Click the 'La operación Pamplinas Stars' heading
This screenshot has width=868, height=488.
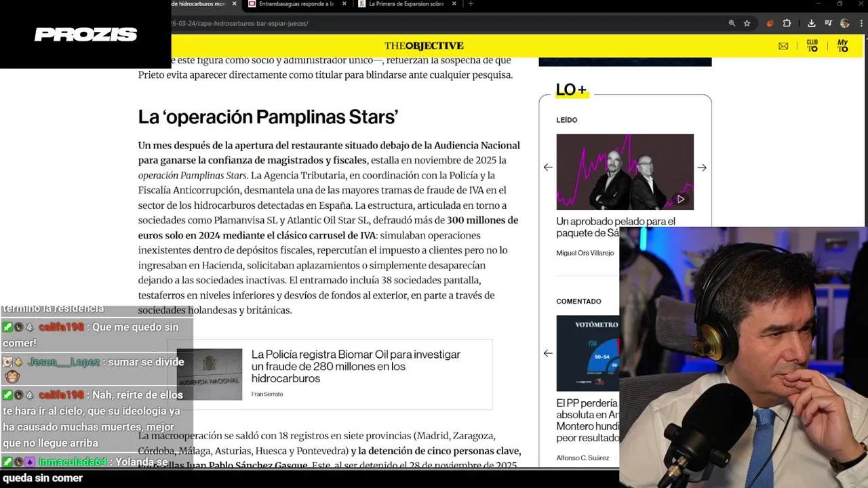tap(268, 117)
